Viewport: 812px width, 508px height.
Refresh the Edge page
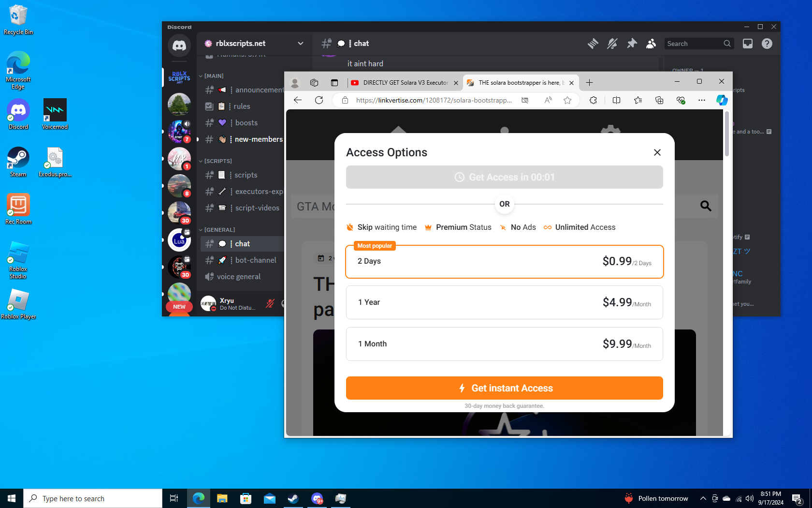coord(319,100)
